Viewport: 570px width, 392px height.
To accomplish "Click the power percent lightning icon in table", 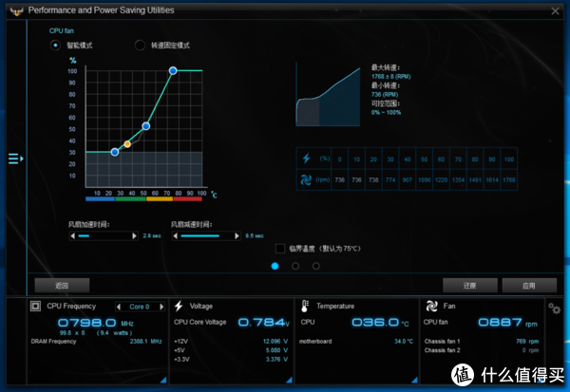I will click(x=306, y=159).
